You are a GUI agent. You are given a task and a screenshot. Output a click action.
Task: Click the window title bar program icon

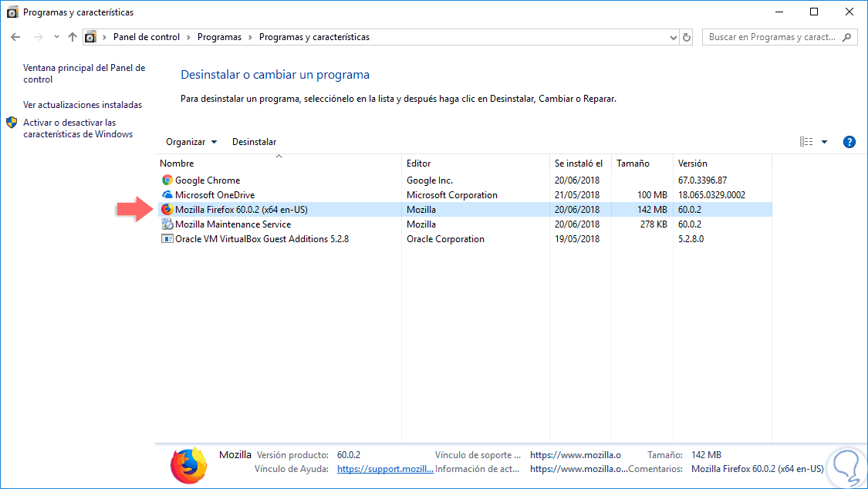pos(12,12)
